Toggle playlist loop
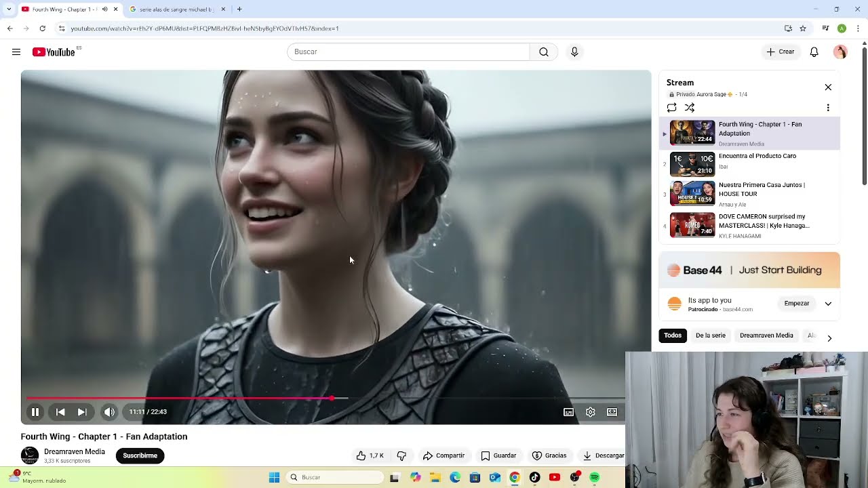This screenshot has height=488, width=868. (x=671, y=108)
